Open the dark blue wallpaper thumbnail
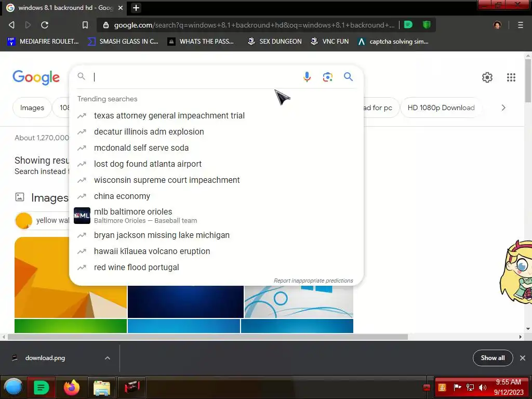Image resolution: width=532 pixels, height=399 pixels. pyautogui.click(x=185, y=302)
